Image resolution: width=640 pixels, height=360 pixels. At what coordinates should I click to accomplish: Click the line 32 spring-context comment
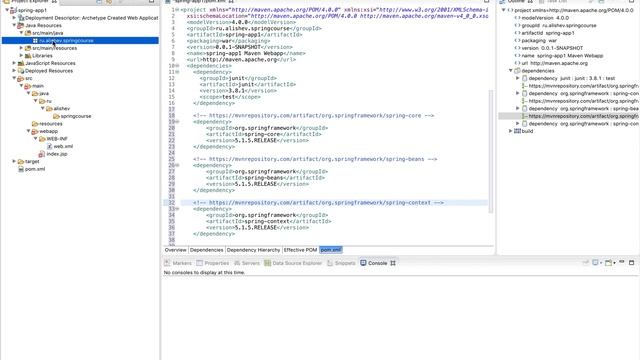[x=318, y=202]
